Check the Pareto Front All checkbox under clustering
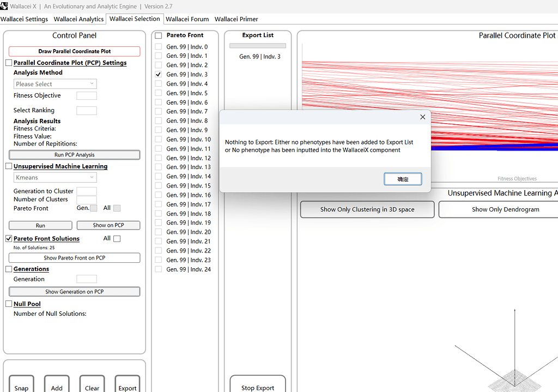 (x=117, y=208)
